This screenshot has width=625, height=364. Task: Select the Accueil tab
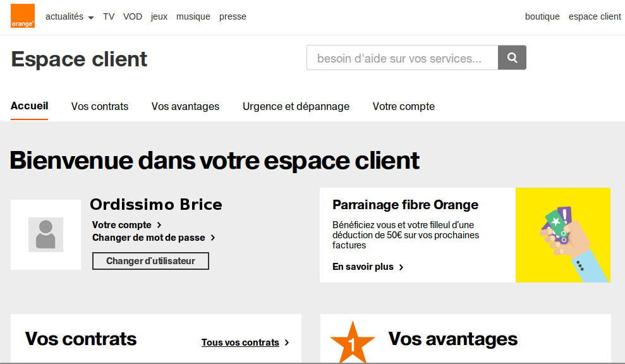click(30, 106)
